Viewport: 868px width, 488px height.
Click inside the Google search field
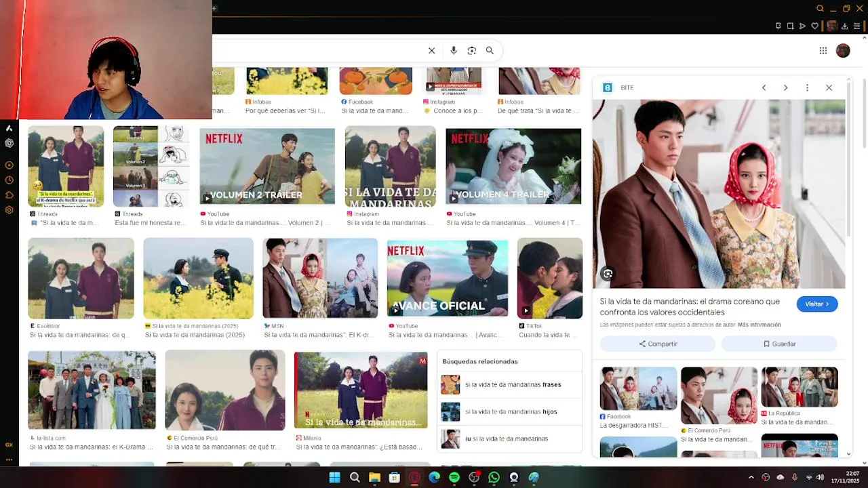[x=319, y=51]
